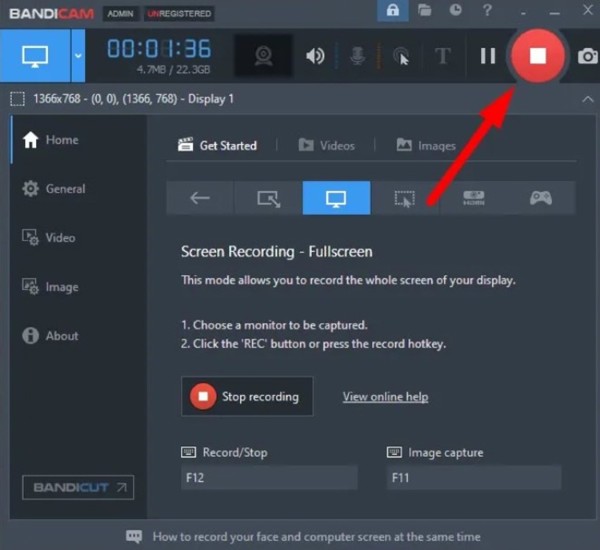The height and width of the screenshot is (550, 600).
Task: Toggle speaker sound recording
Action: 315,56
